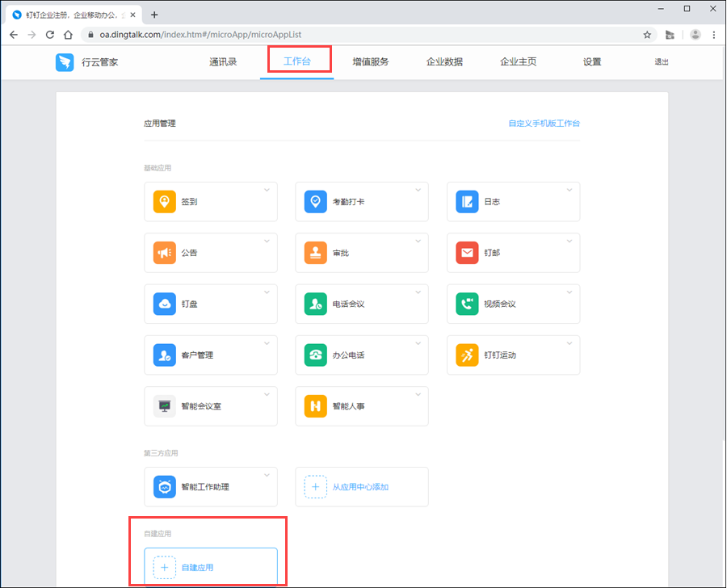The image size is (727, 588).
Task: Click the 自定义手机版工作台 link
Action: coord(544,124)
